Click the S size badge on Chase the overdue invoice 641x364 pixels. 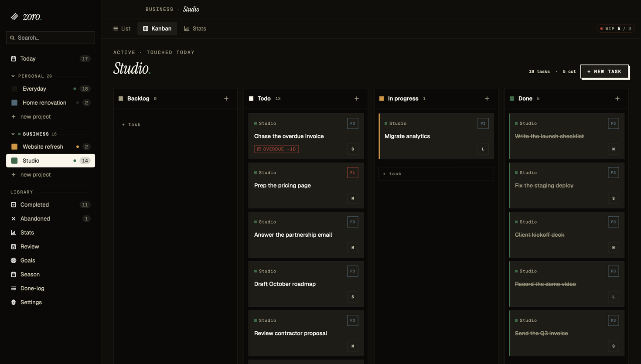353,149
